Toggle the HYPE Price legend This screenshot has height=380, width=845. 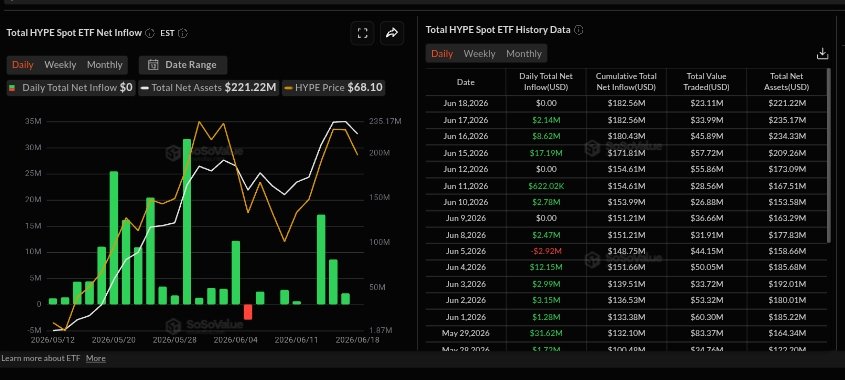(x=334, y=88)
